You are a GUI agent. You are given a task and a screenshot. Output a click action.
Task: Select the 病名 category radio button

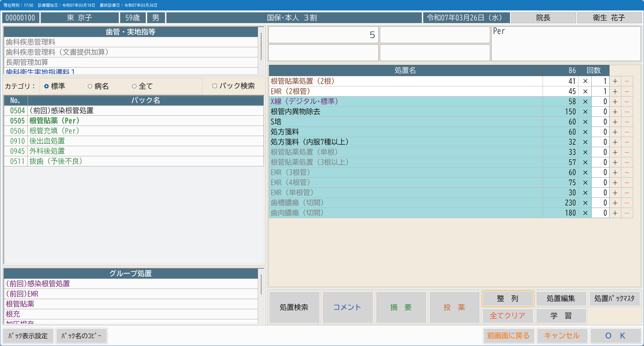tap(90, 86)
